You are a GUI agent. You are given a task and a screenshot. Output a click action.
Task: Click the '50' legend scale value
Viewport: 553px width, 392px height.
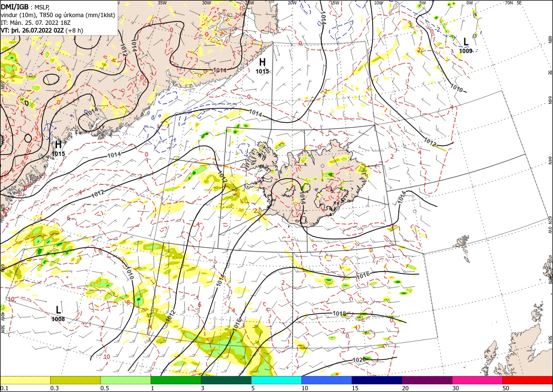(506, 388)
